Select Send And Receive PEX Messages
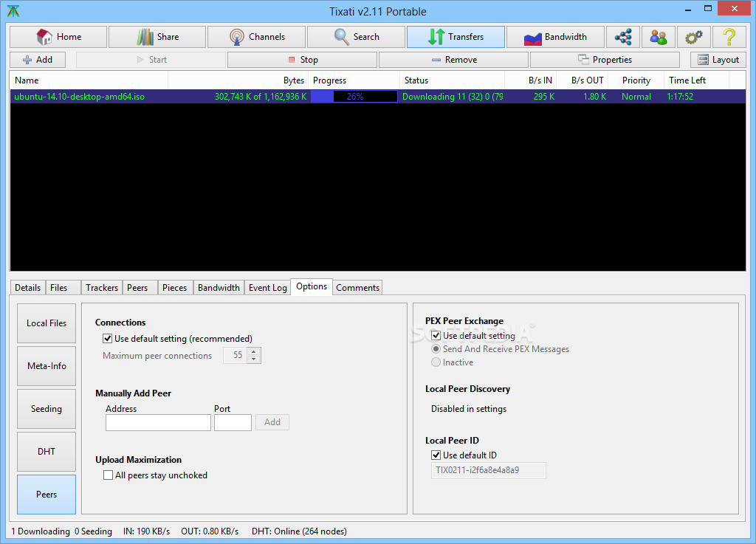The height and width of the screenshot is (544, 756). (436, 349)
